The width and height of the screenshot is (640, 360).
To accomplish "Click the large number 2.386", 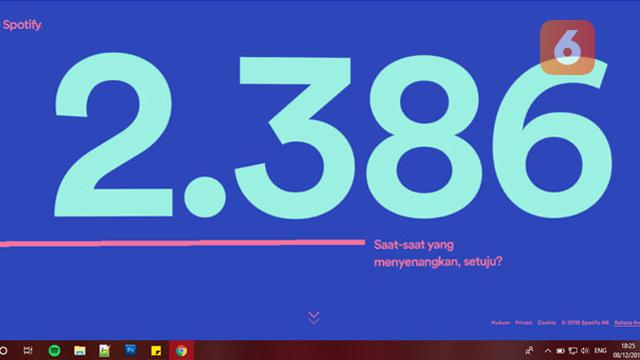I will click(x=333, y=136).
